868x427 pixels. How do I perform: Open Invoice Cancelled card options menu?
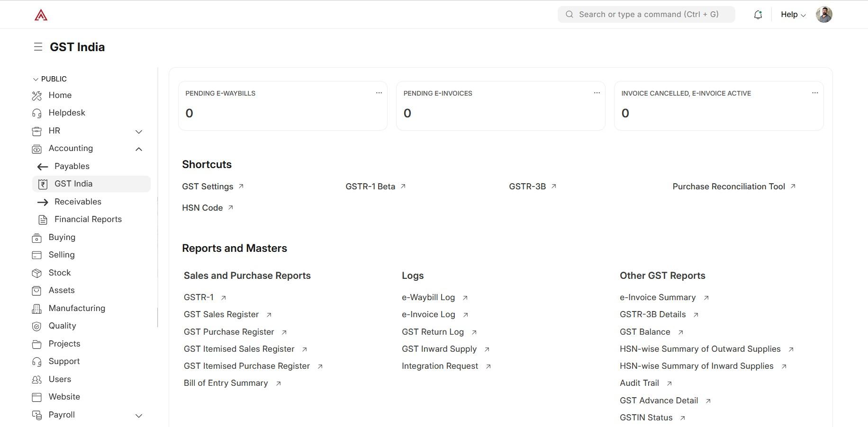(815, 93)
